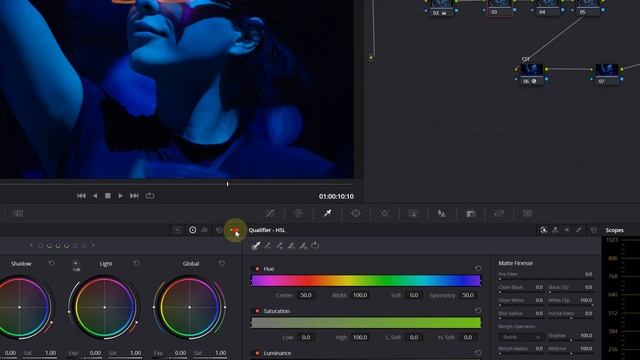This screenshot has width=640, height=360.
Task: Select the feather subtract eyedropper tool
Action: click(291, 245)
